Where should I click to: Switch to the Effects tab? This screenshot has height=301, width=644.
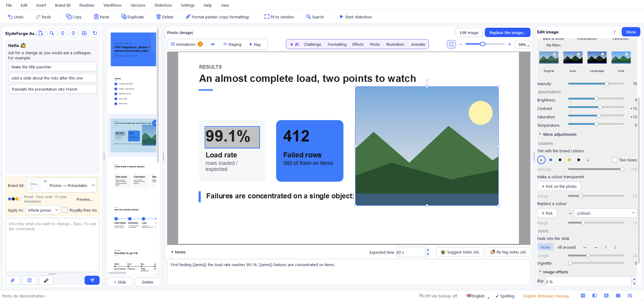point(358,44)
